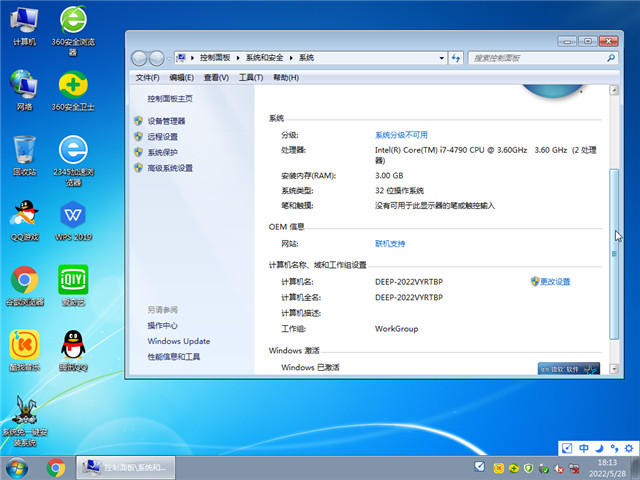Image resolution: width=640 pixels, height=480 pixels.
Task: Launch Chrome from the taskbar
Action: tap(56, 467)
